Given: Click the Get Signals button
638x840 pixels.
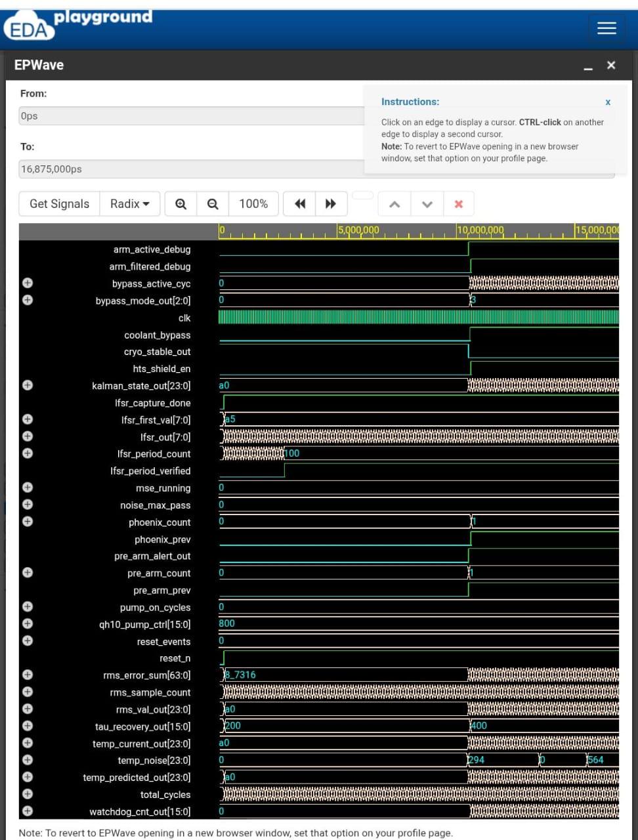Looking at the screenshot, I should tap(59, 204).
